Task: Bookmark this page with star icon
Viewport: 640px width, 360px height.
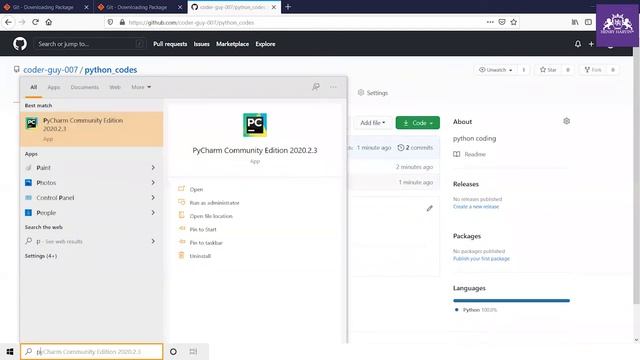Action: (513, 22)
